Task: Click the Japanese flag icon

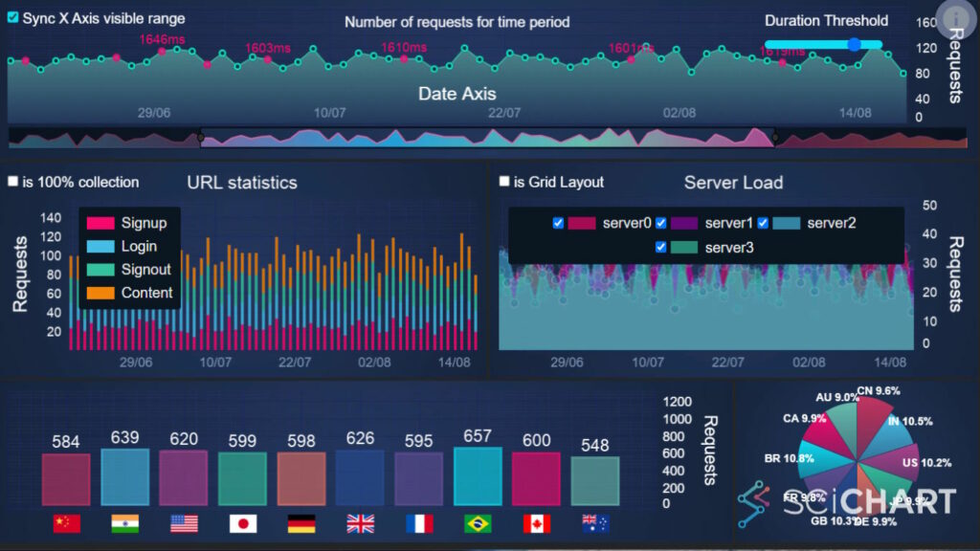Action: [x=242, y=523]
